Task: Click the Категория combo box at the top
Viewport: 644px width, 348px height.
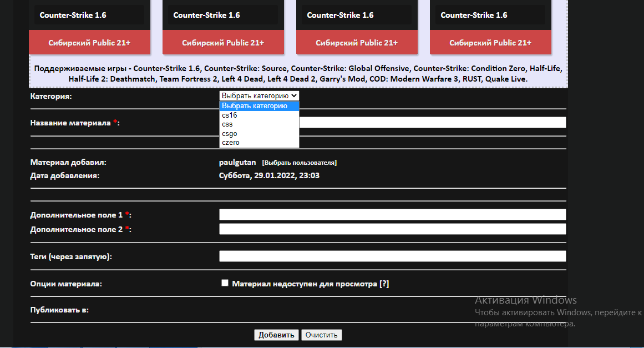Action: tap(259, 95)
